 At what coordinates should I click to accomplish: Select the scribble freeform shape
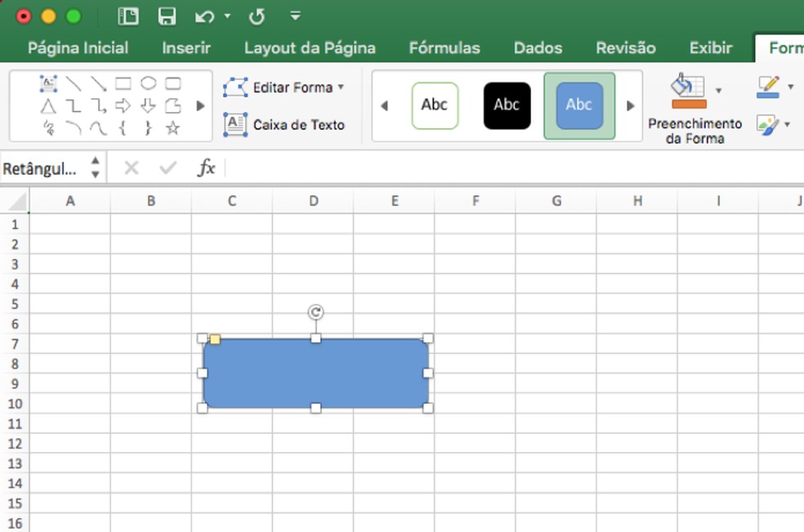(x=49, y=127)
